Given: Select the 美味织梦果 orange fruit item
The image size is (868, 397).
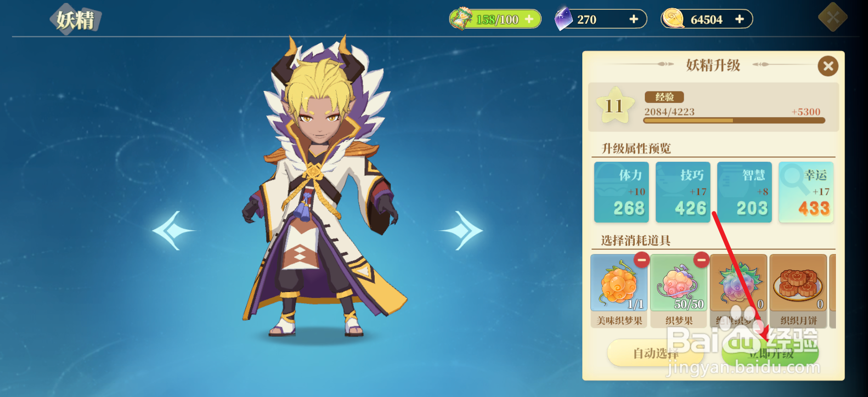Looking at the screenshot, I should [x=619, y=283].
